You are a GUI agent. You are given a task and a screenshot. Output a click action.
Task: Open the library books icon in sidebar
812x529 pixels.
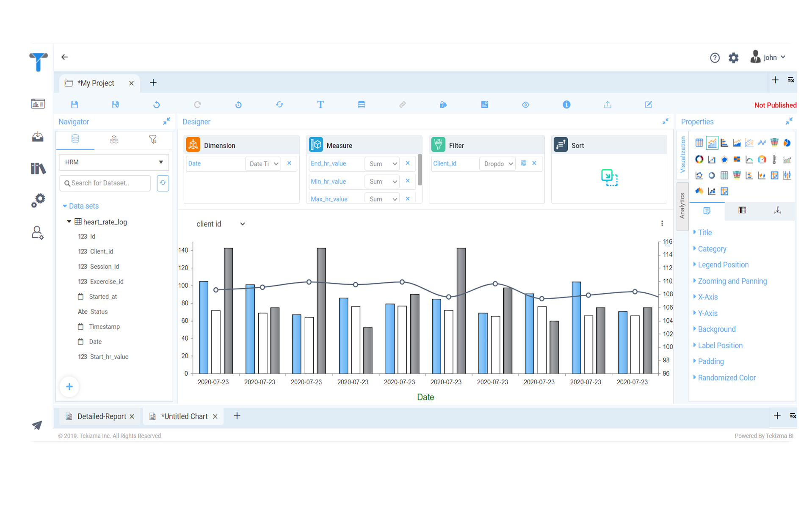(x=38, y=168)
